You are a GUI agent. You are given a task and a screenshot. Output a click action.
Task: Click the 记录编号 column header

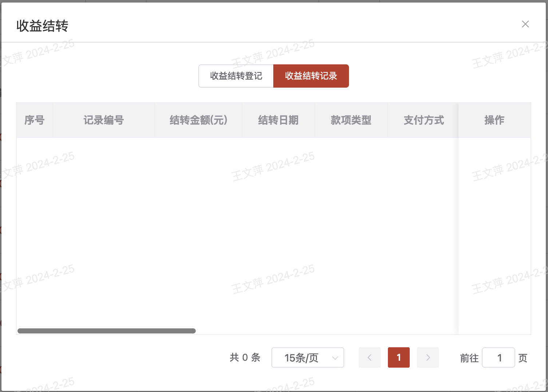tap(104, 120)
